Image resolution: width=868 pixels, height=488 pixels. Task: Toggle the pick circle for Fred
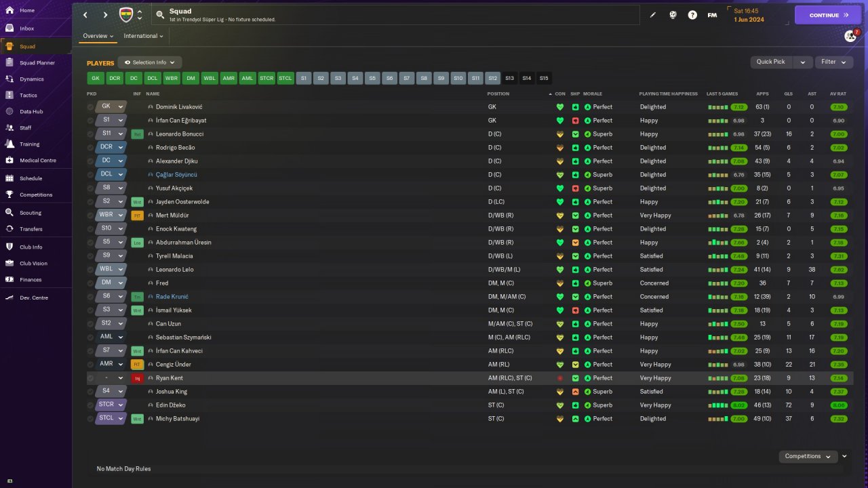click(90, 283)
